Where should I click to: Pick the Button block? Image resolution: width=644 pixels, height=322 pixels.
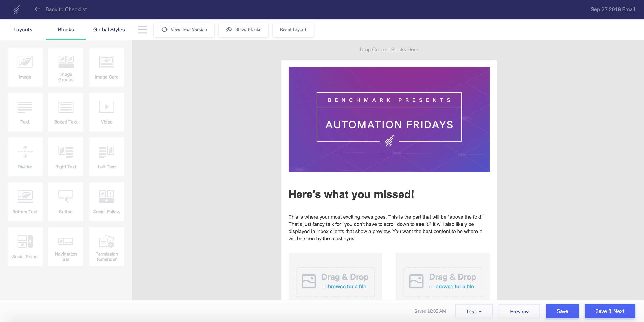tap(66, 202)
